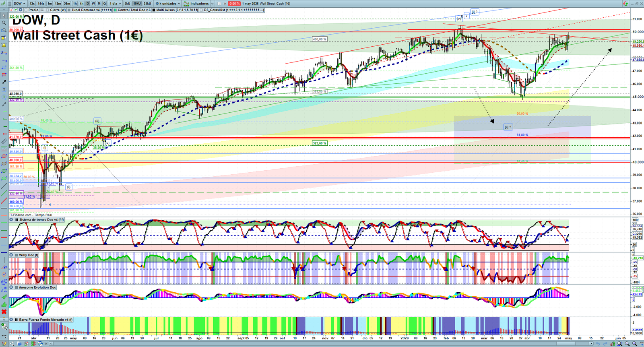Screen dimensions: 644x347
Task: Switch to the Q quarterly timeframe
Action: click(105, 3)
